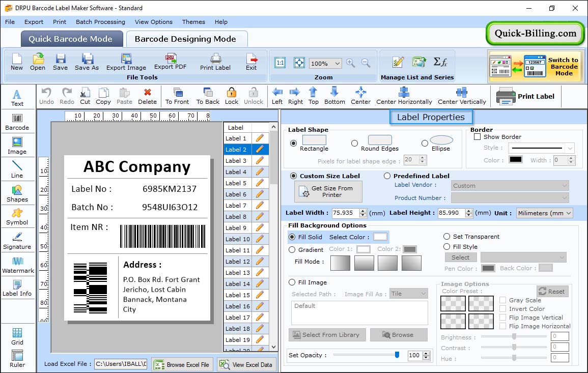Image resolution: width=588 pixels, height=373 pixels.
Task: Click Select From Library button
Action: coord(326,335)
